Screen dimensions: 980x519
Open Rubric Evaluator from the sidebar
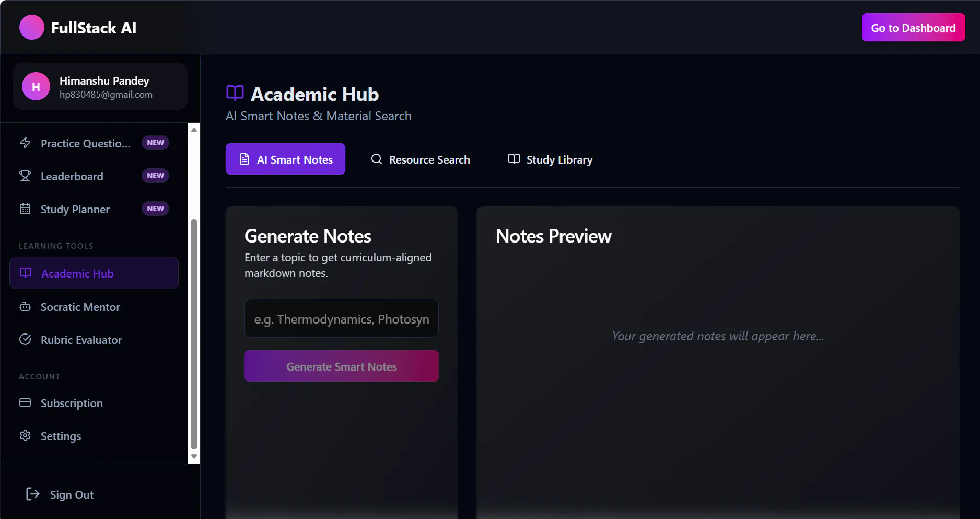94,340
